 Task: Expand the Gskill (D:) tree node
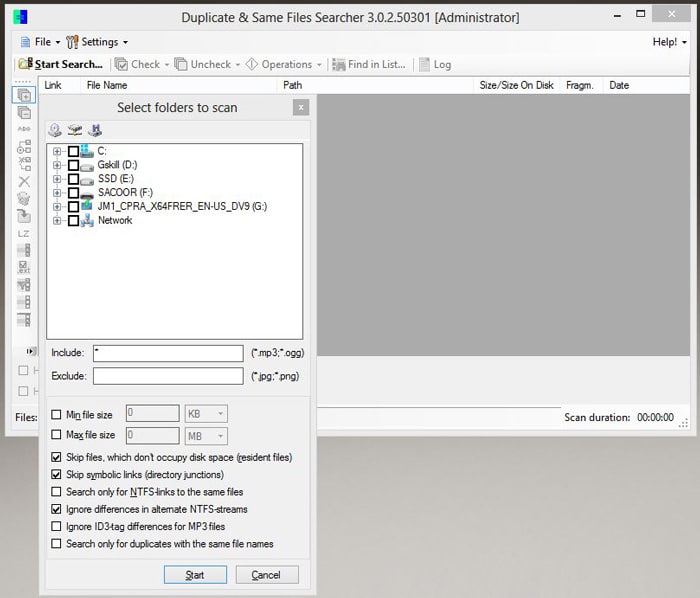point(57,165)
